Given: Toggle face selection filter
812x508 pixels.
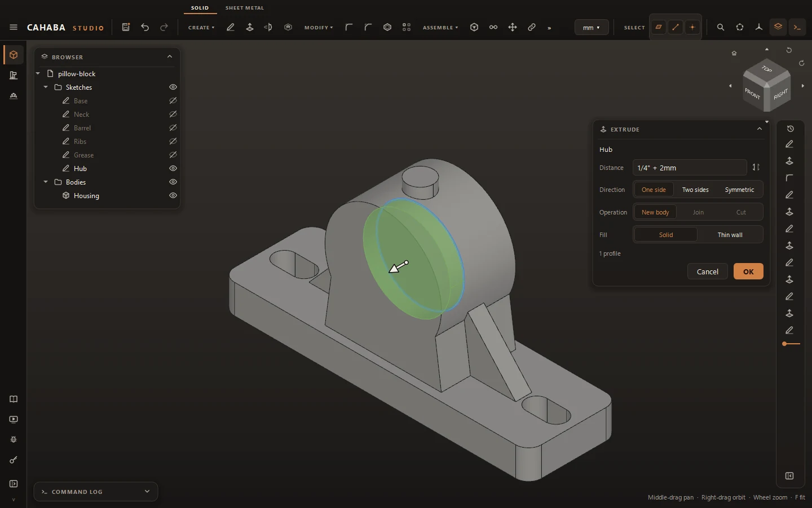Looking at the screenshot, I should [659, 27].
